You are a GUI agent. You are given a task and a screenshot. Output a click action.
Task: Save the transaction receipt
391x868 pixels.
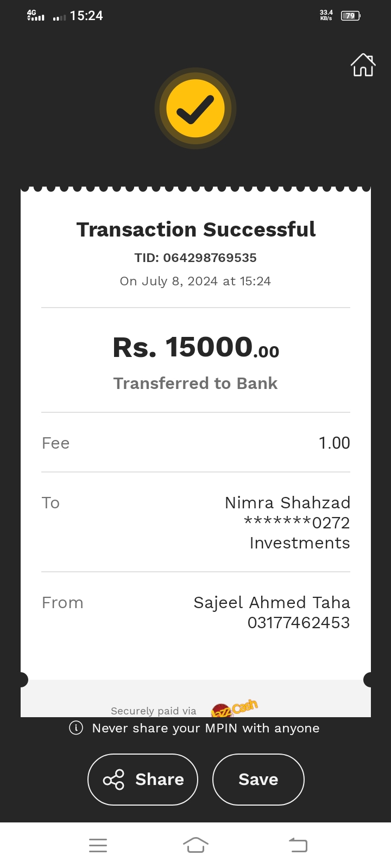pos(258,780)
